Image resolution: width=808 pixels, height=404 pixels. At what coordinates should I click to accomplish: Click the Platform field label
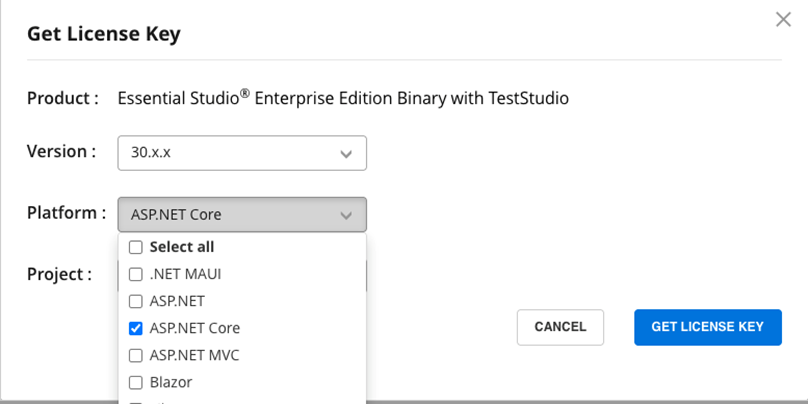tap(66, 213)
